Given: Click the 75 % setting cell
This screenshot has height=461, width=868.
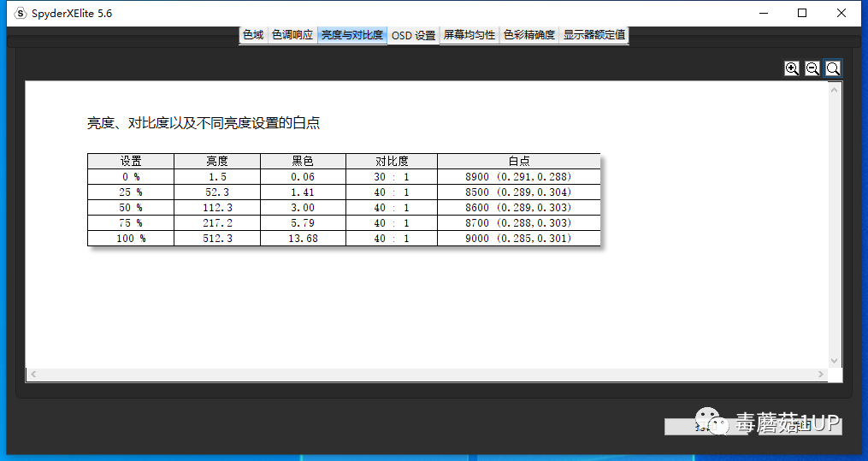Looking at the screenshot, I should pos(131,223).
